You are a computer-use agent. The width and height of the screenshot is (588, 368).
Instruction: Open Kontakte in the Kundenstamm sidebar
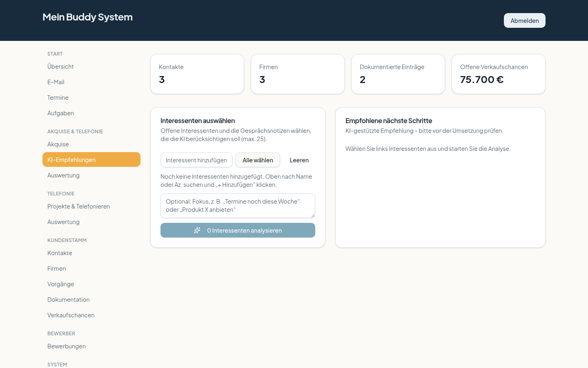[91, 253]
